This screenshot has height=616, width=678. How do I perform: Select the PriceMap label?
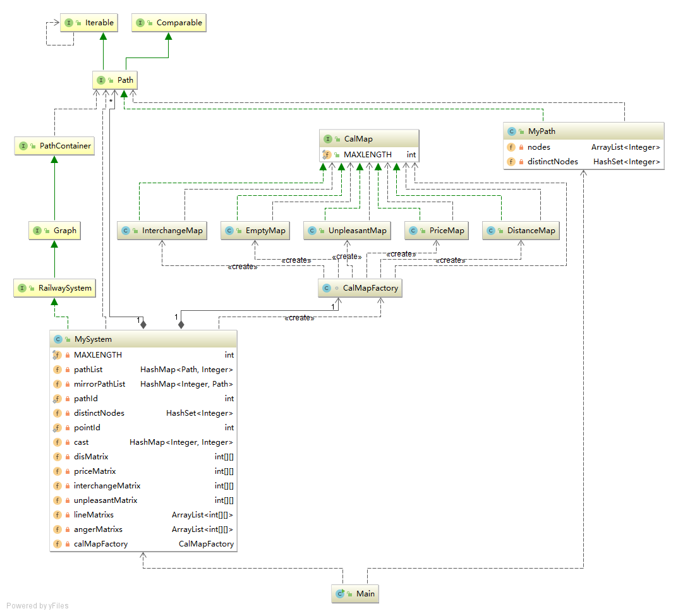pos(447,231)
